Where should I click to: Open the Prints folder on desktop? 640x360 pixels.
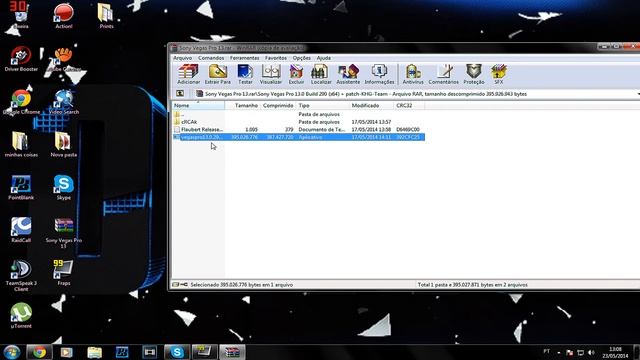click(106, 16)
